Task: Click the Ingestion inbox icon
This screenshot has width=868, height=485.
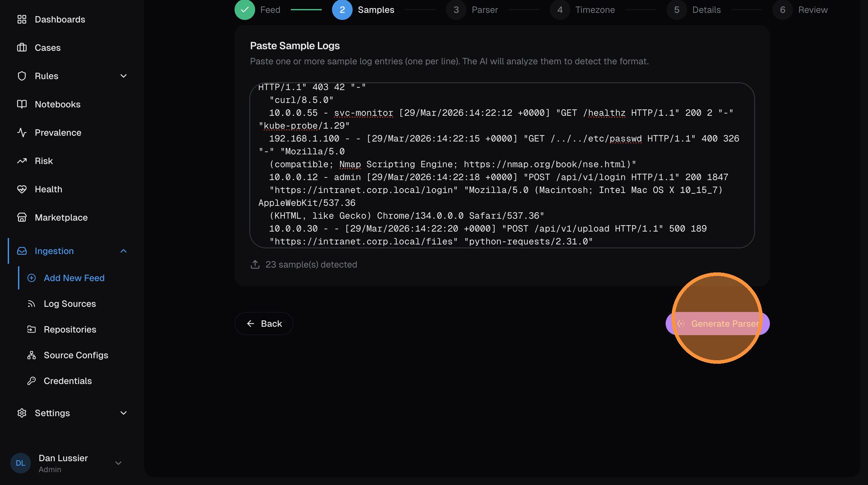Action: pyautogui.click(x=22, y=251)
